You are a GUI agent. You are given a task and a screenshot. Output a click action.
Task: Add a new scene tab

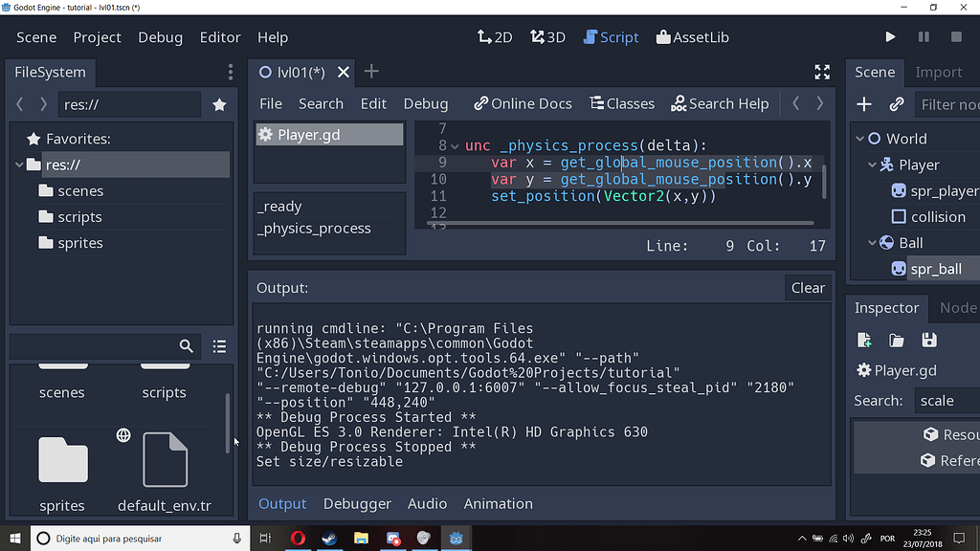371,71
